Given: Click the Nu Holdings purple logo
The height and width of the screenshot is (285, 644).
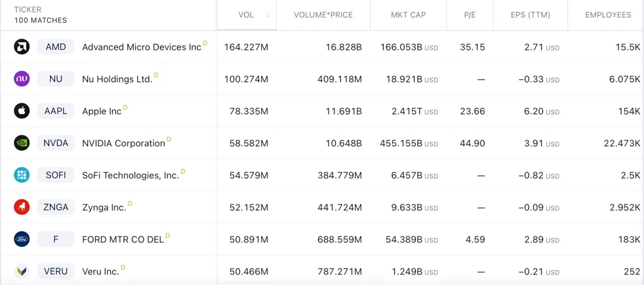Looking at the screenshot, I should pyautogui.click(x=22, y=79).
